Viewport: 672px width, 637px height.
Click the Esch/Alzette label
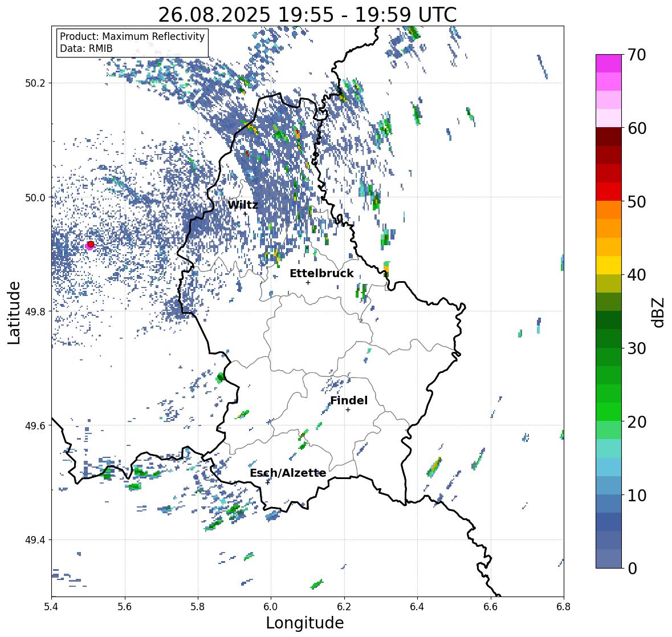(x=288, y=473)
